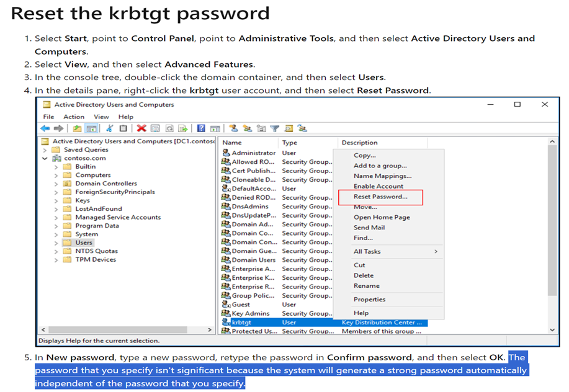Viewport: 569px width, 392px height.
Task: Open Help via the question mark icon
Action: (202, 128)
